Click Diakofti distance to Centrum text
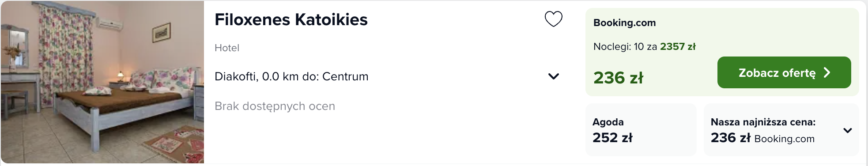Image resolution: width=868 pixels, height=166 pixels. click(x=291, y=76)
